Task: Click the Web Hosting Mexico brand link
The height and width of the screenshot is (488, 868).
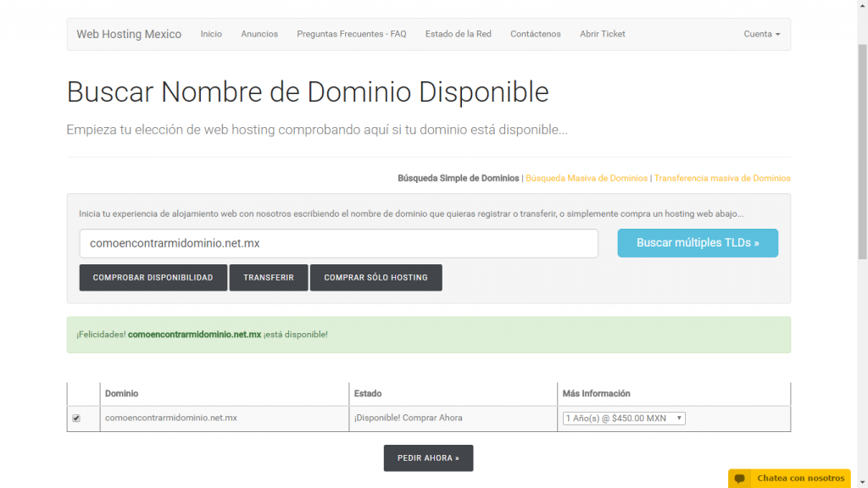Action: click(x=129, y=34)
